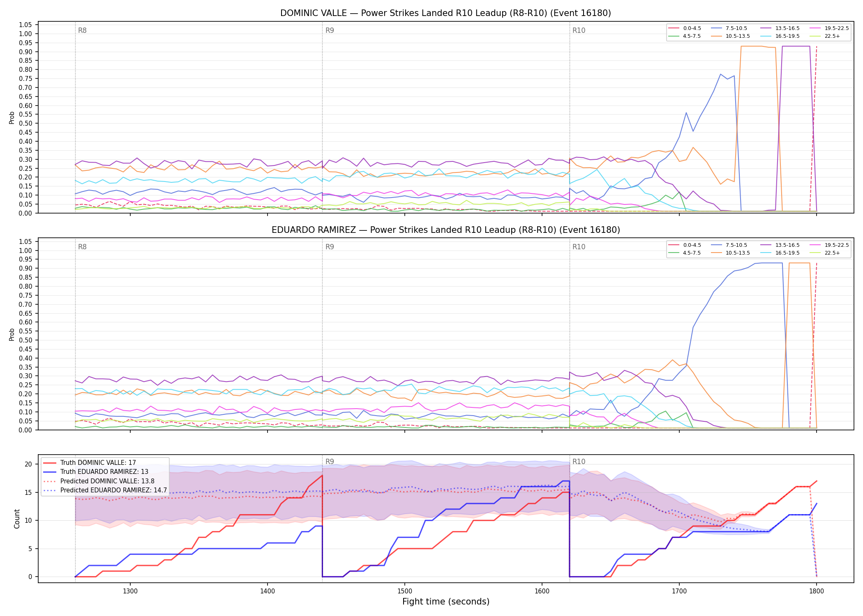Pick the 0.0-4.5 legend entry in Ramirez chart
Image resolution: width=863 pixels, height=616 pixels.
685,245
